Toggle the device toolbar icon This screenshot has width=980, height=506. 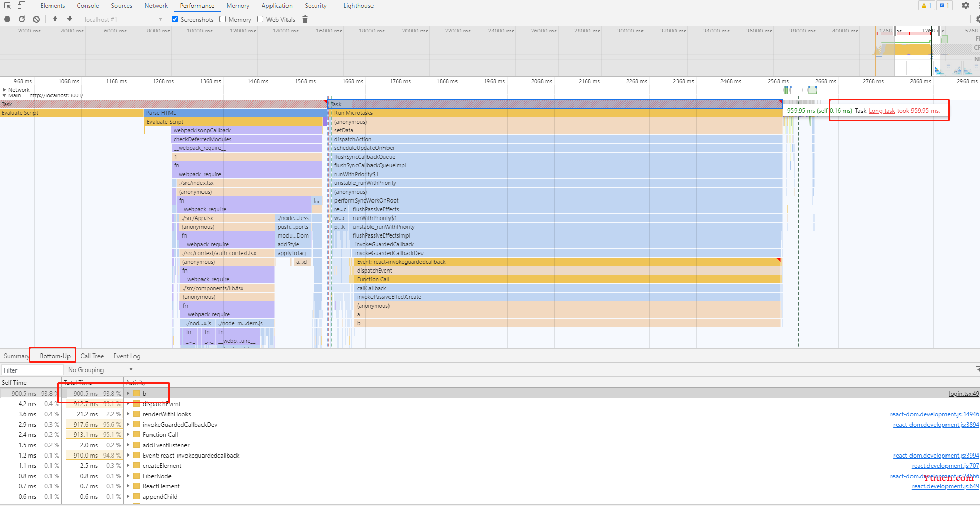pos(21,6)
